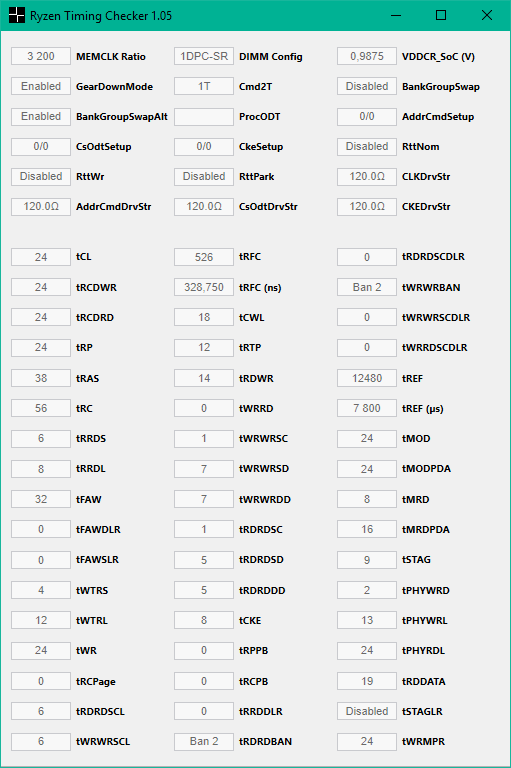Click the tMODPDA label text

426,469
